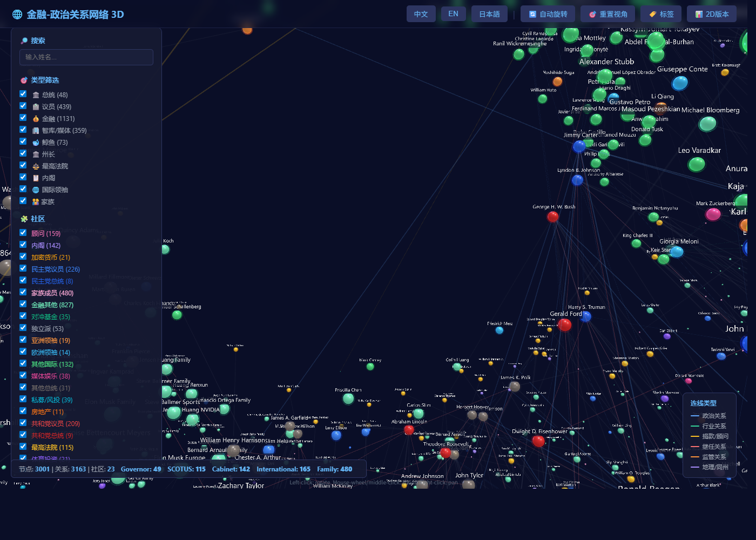Click the SCOTUS: 115 status entry
Screen dimensions: 756x540
(x=186, y=469)
